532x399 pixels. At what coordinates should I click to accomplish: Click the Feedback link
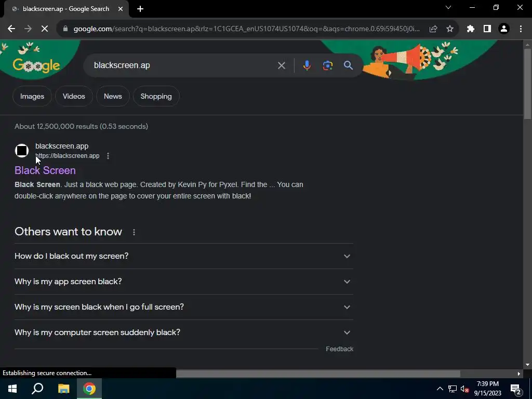340,349
